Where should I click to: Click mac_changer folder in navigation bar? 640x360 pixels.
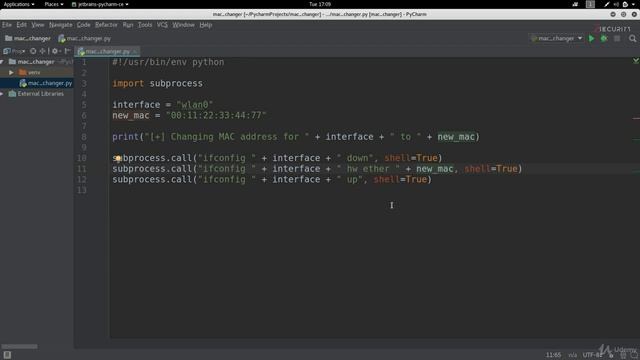[28, 38]
